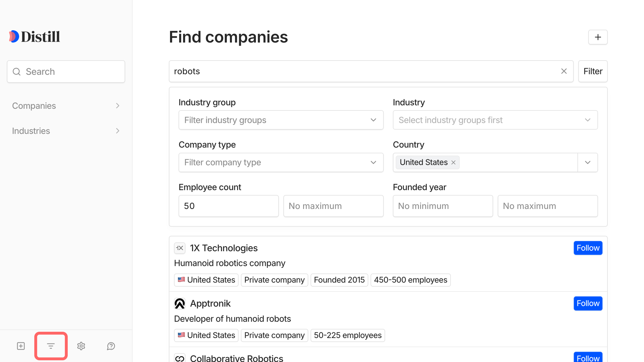Follow Apptronik
644x362 pixels.
588,303
